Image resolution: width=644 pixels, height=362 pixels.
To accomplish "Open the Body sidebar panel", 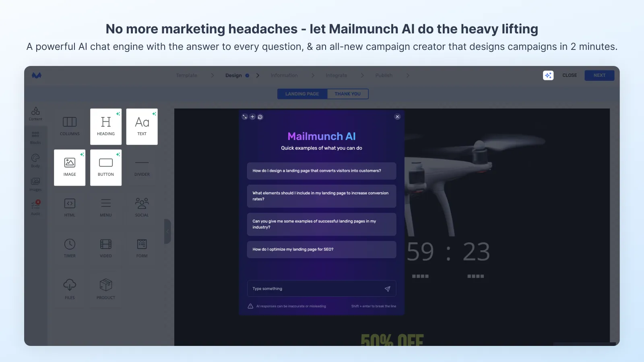I will [x=35, y=160].
